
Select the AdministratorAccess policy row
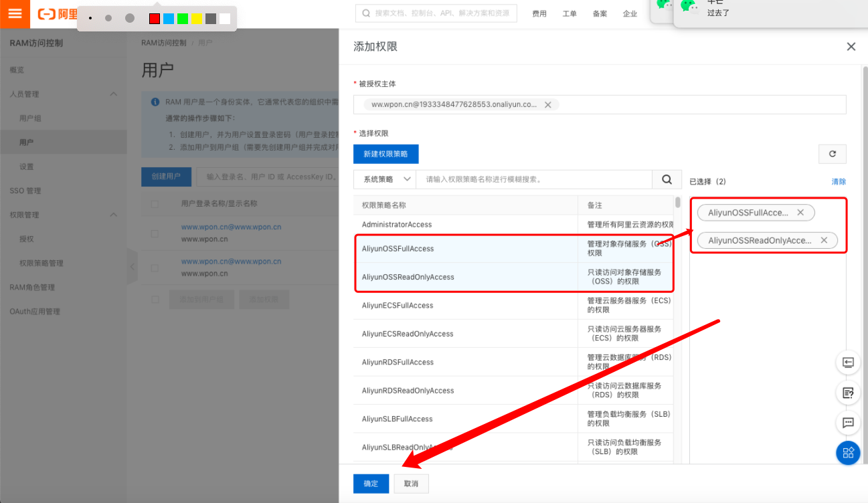click(513, 225)
